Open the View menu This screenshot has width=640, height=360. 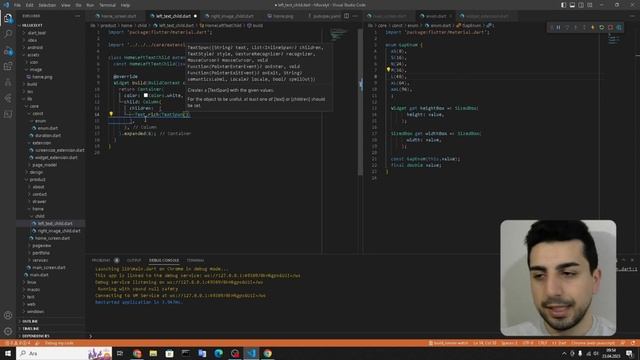coord(65,5)
